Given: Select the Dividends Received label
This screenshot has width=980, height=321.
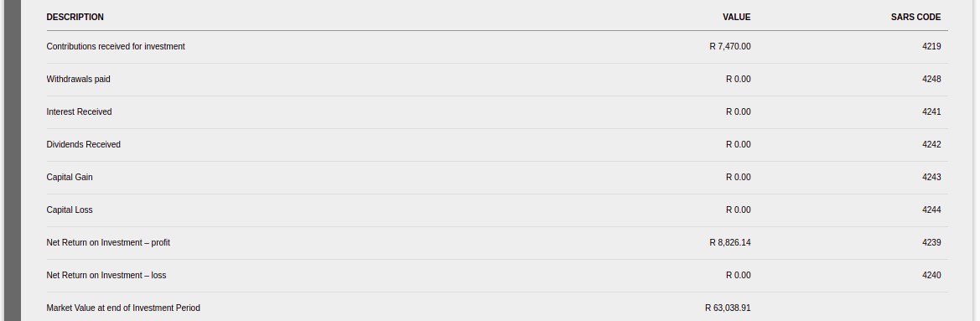Looking at the screenshot, I should click(x=83, y=144).
